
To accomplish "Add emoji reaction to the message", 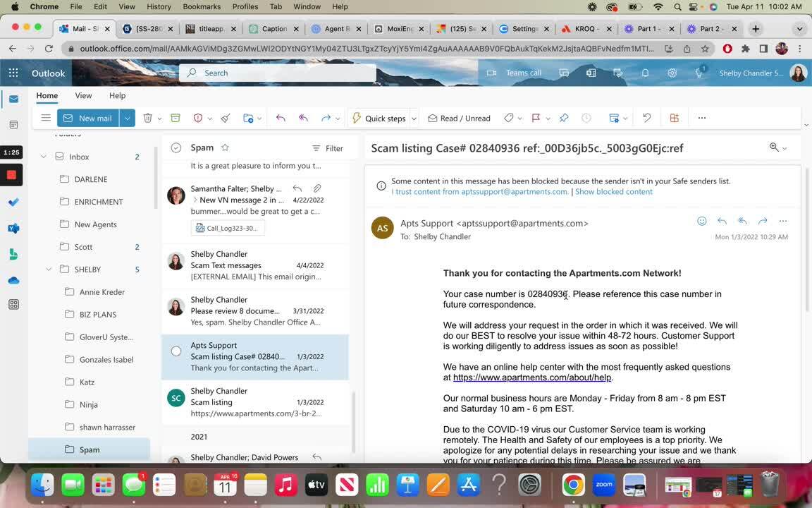I will pos(701,221).
